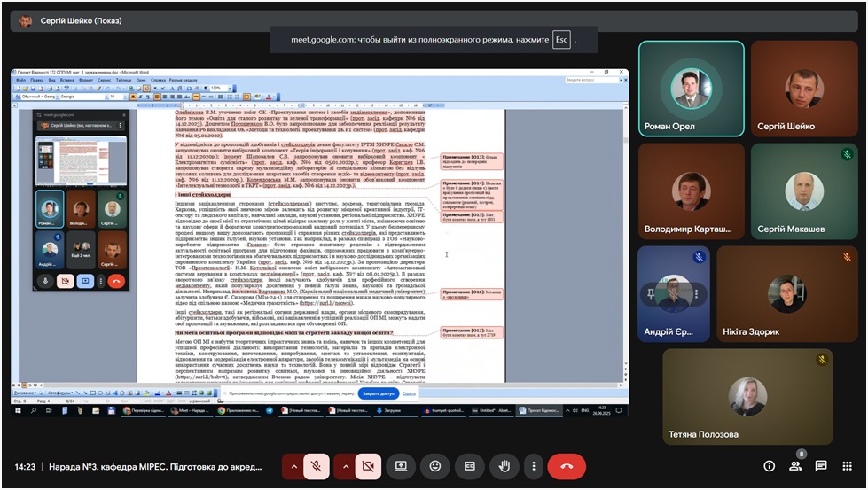Screen dimensions: 868x490
Task: Click the present screen icon
Action: 401,466
